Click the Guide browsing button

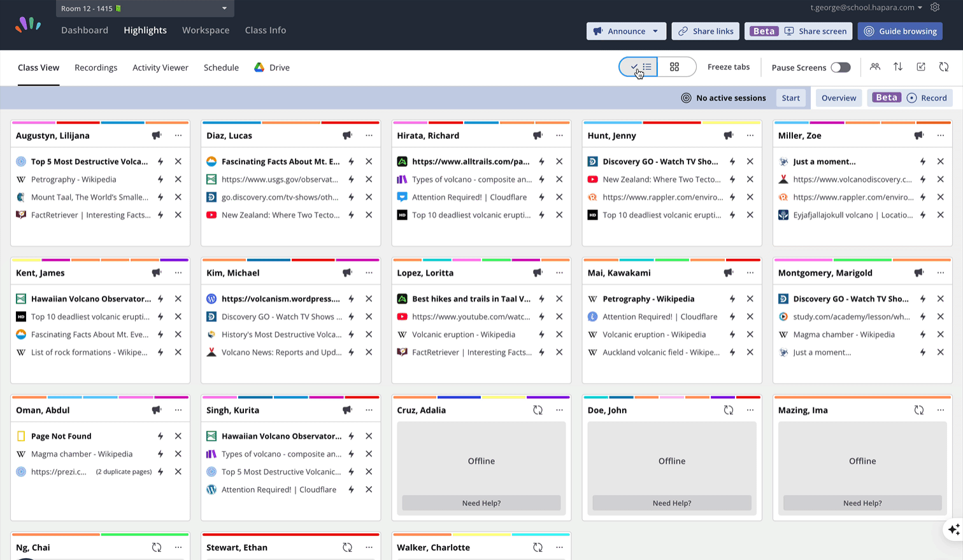[900, 31]
